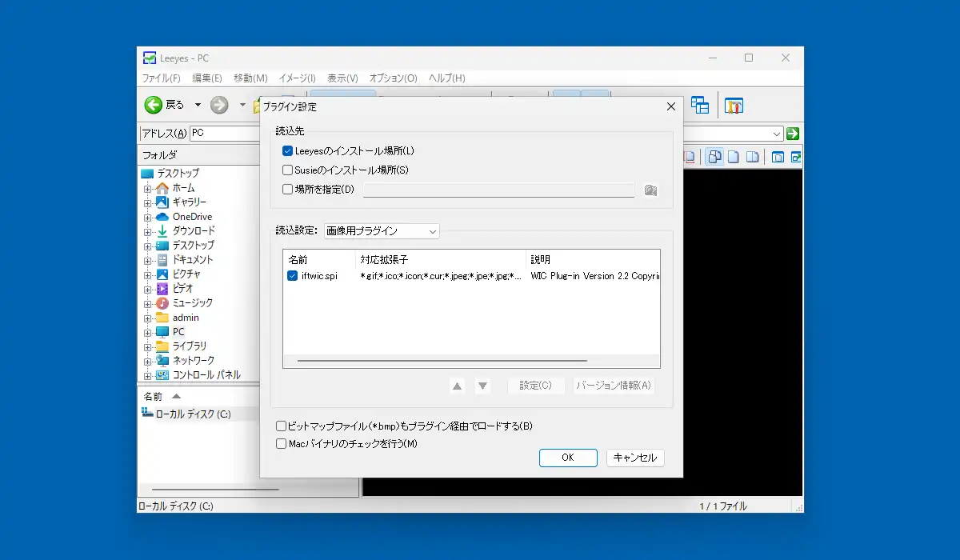Image resolution: width=960 pixels, height=560 pixels.
Task: Expand the ネットワーク tree node
Action: pos(147,361)
